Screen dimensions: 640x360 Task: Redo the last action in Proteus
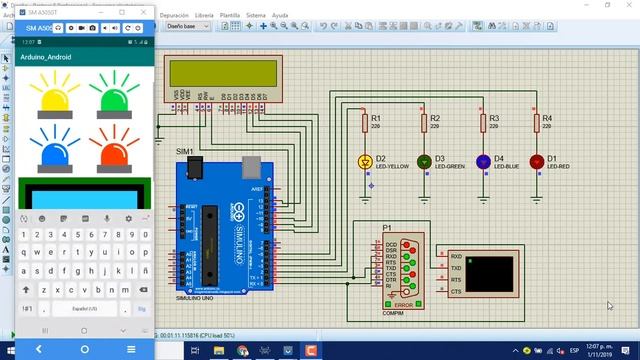334,26
